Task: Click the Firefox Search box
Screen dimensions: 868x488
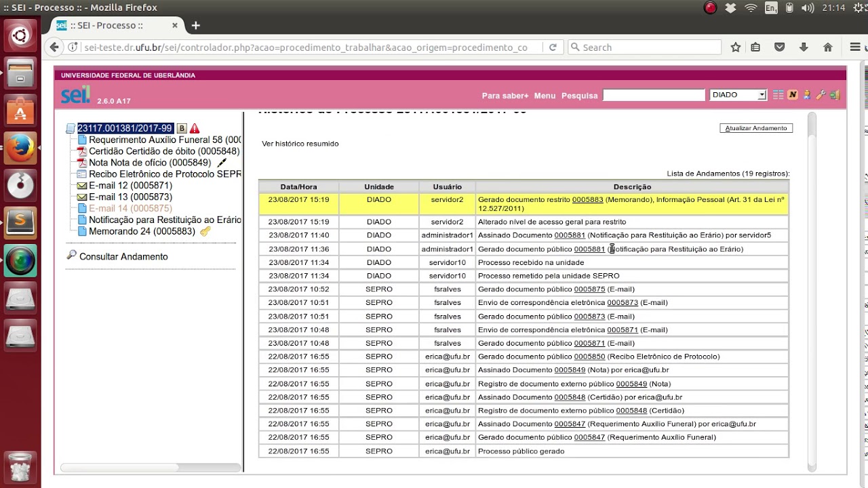Action: pyautogui.click(x=644, y=47)
